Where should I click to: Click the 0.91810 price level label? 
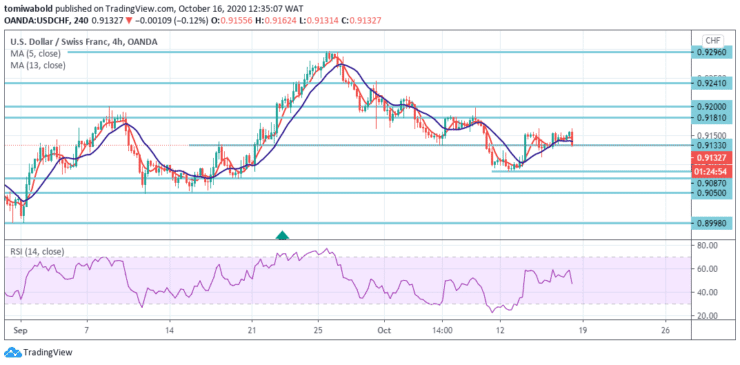click(712, 118)
